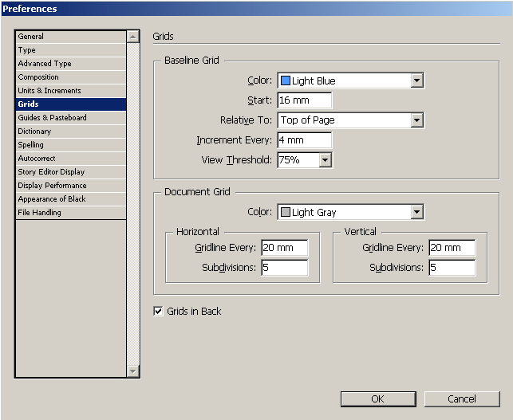Open the Advanced Type category
Image resolution: width=513 pixels, height=420 pixels.
tap(71, 64)
